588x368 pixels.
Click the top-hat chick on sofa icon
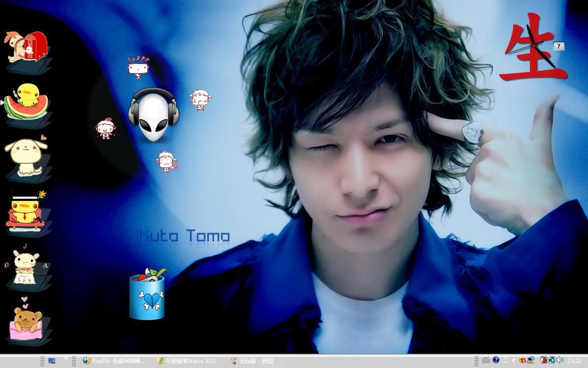[26, 211]
